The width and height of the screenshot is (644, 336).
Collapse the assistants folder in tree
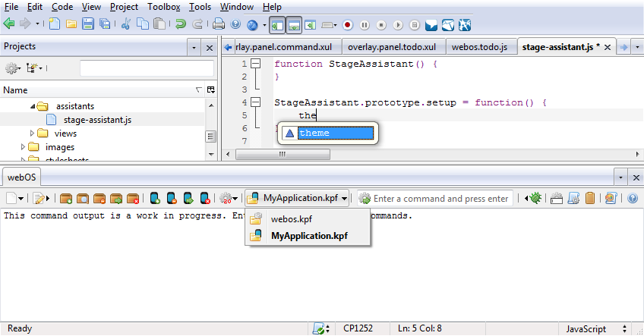tap(33, 106)
